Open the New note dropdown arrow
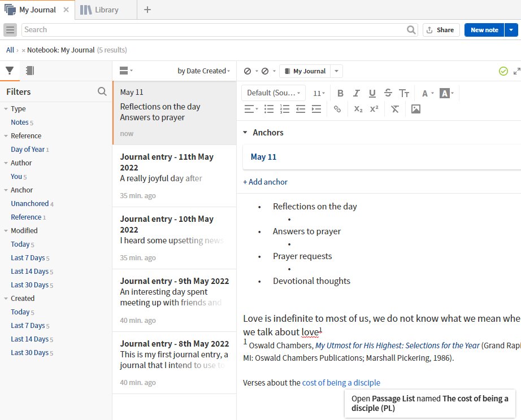Screen dimensions: 521x420 tap(511, 30)
